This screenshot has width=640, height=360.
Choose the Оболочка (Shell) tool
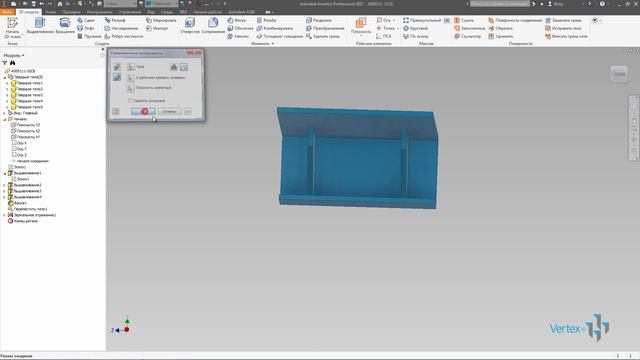[x=240, y=28]
